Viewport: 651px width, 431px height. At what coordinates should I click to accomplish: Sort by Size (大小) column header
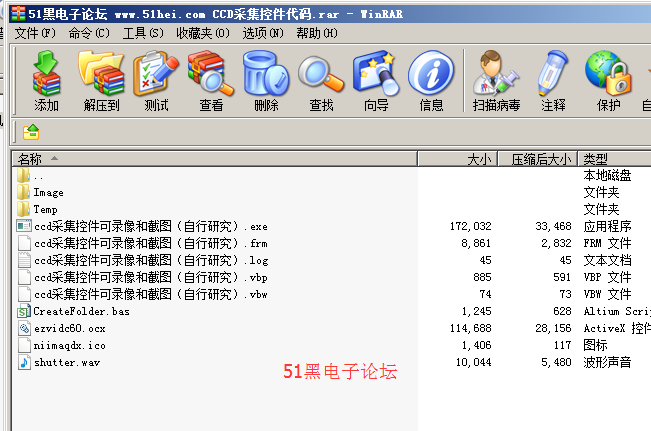point(458,159)
